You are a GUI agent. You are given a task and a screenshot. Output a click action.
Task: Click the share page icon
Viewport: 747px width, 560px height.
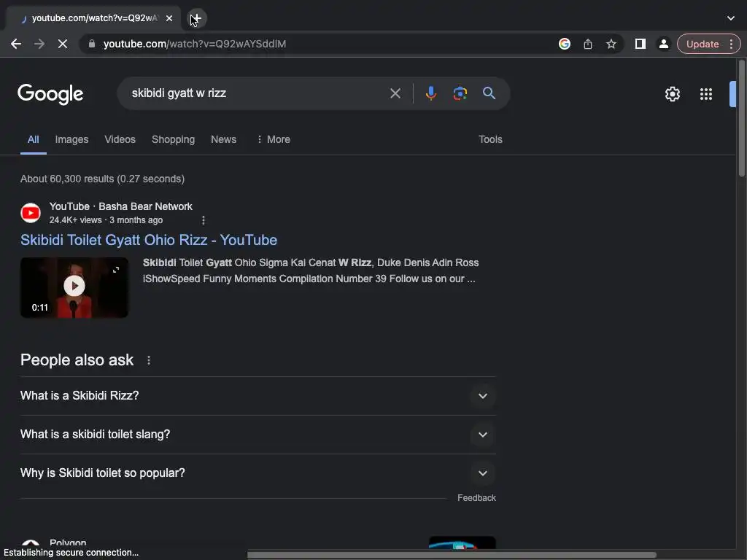pos(588,44)
